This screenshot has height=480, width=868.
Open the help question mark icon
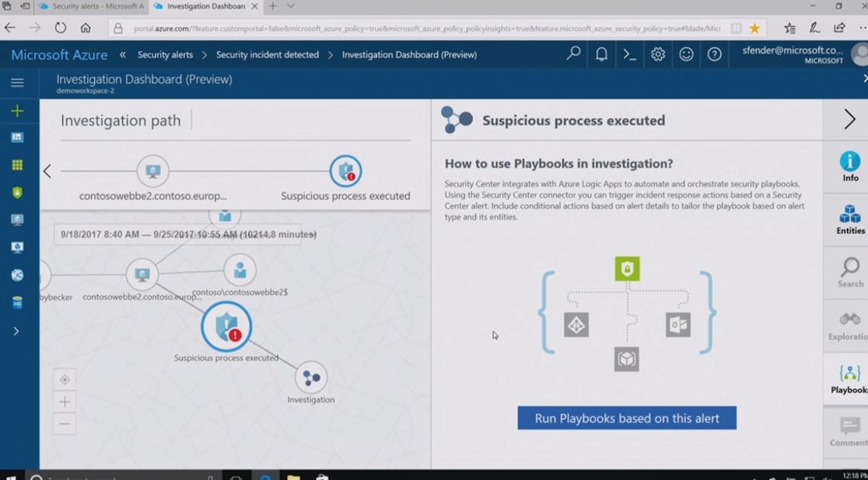[715, 54]
